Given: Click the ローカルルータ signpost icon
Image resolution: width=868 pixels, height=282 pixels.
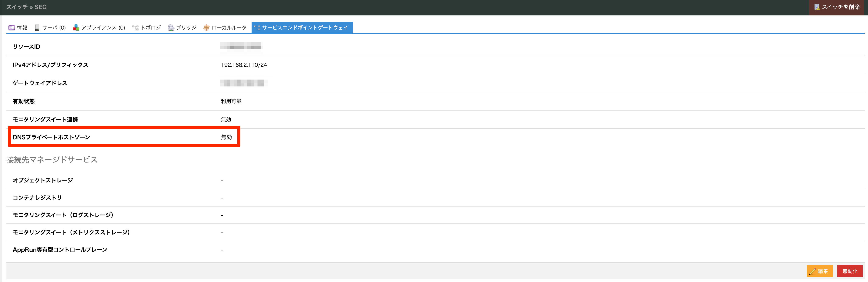Looking at the screenshot, I should 206,28.
